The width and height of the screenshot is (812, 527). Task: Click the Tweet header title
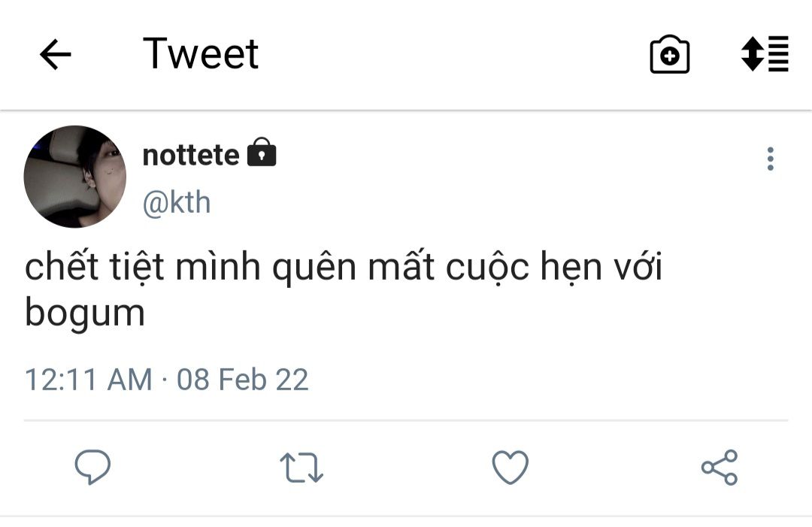[x=201, y=54]
